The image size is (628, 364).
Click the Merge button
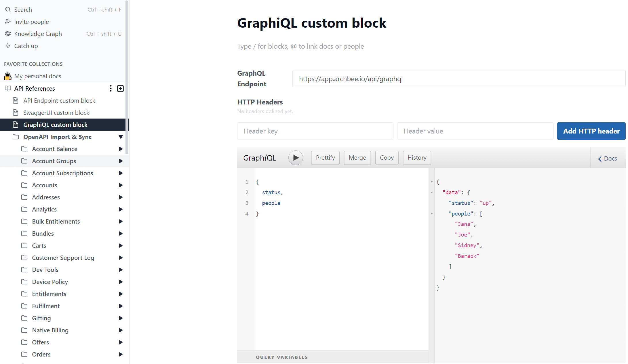coord(357,158)
